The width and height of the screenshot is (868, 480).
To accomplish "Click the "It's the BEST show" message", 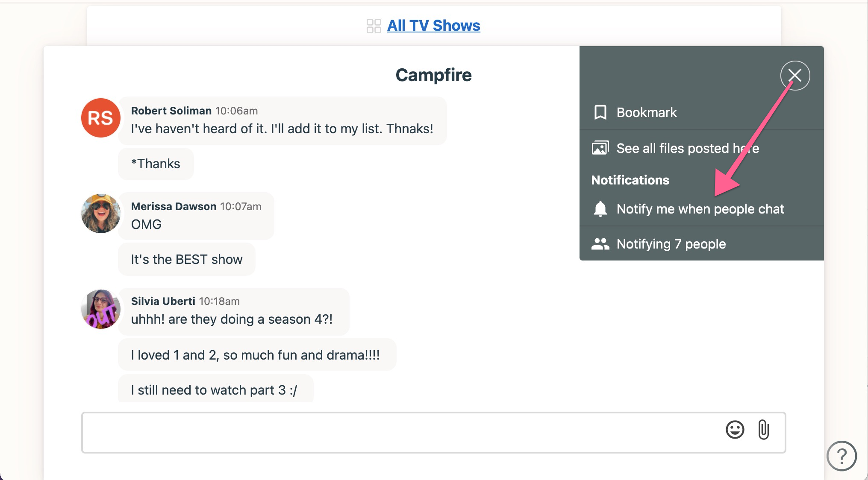I will pos(186,259).
